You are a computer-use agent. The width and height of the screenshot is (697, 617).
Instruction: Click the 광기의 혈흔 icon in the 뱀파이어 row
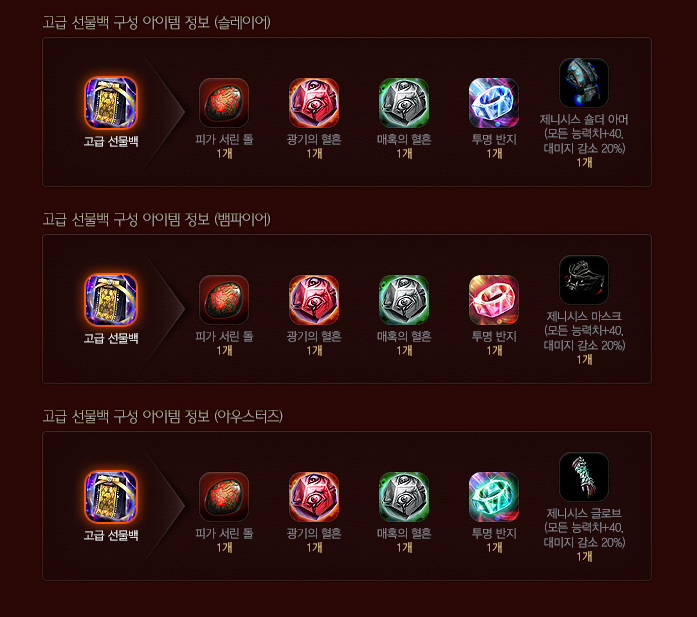click(314, 300)
